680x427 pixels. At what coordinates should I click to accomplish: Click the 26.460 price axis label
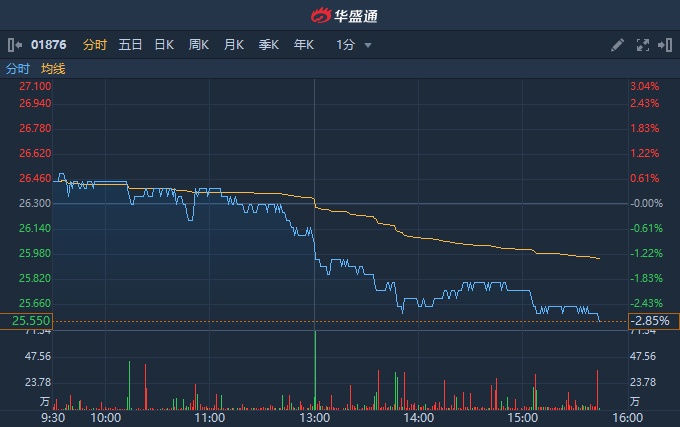(35, 178)
